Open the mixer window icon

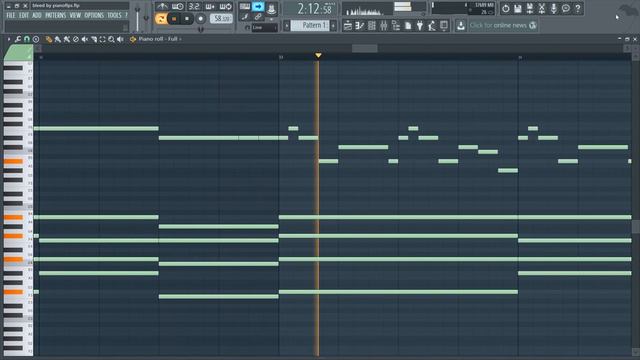coord(384,26)
